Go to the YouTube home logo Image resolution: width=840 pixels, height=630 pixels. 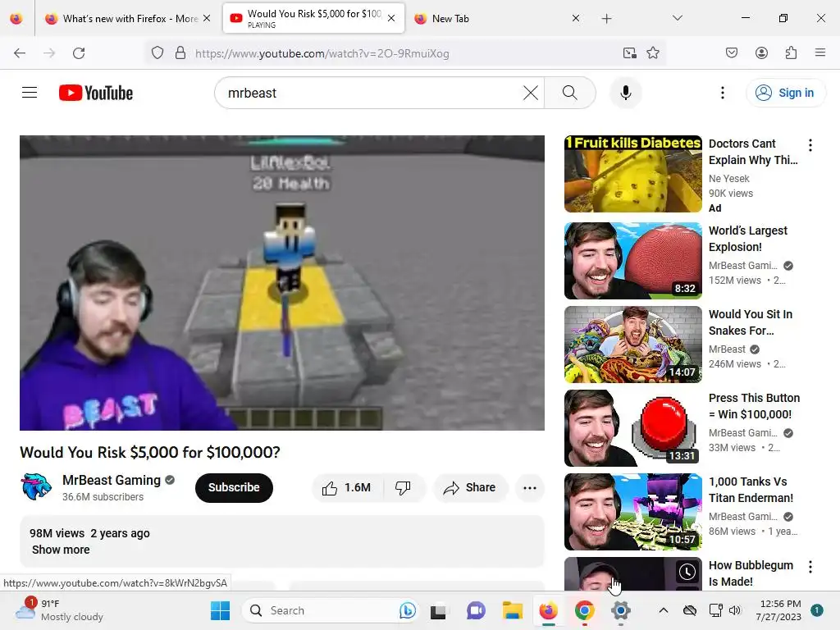(x=96, y=93)
